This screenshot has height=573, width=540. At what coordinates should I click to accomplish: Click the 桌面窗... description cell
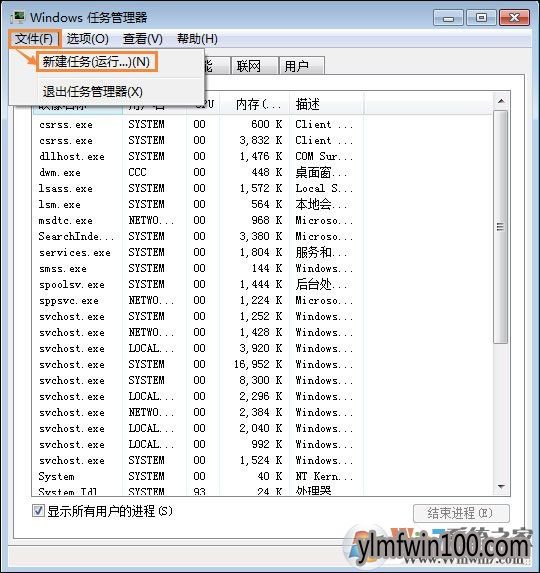tap(322, 172)
